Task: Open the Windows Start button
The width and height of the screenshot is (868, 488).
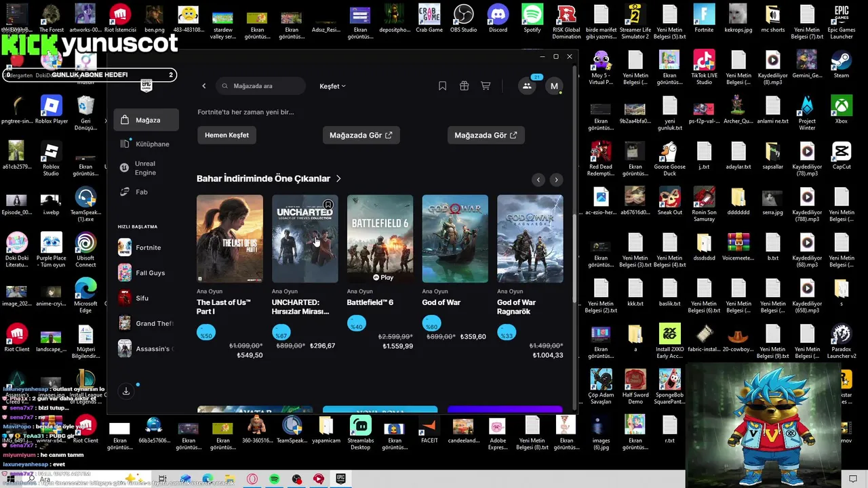Action: click(12, 479)
